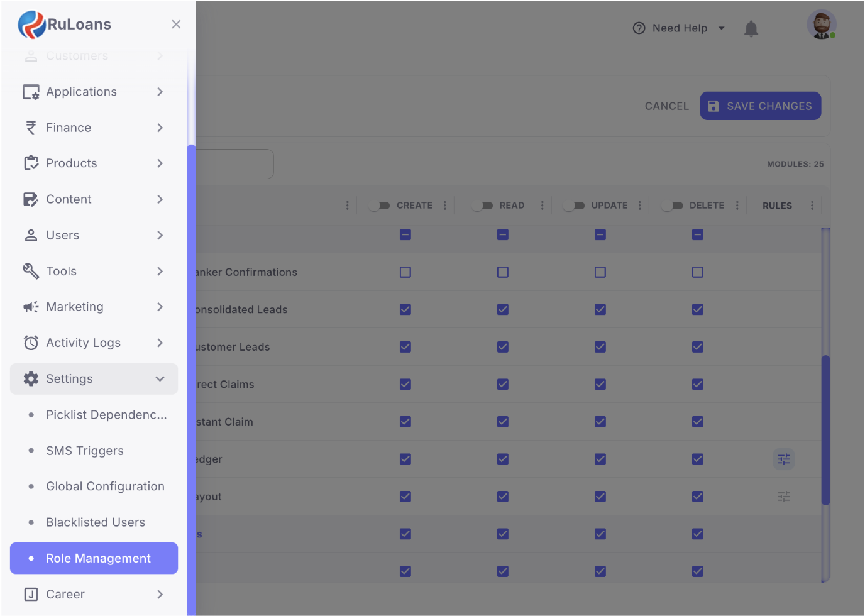This screenshot has width=865, height=616.
Task: Click the table's vertical scrollbar
Action: click(x=825, y=430)
